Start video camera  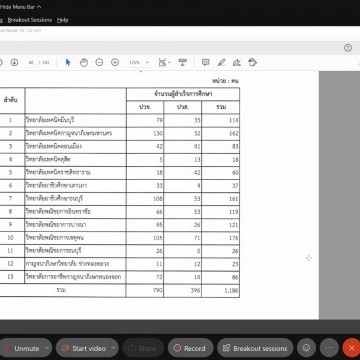(84, 348)
